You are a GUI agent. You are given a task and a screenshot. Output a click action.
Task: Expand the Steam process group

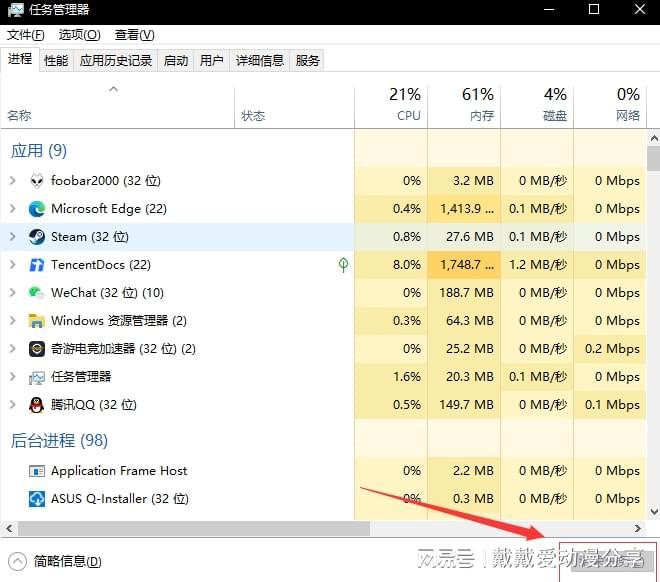tap(13, 237)
